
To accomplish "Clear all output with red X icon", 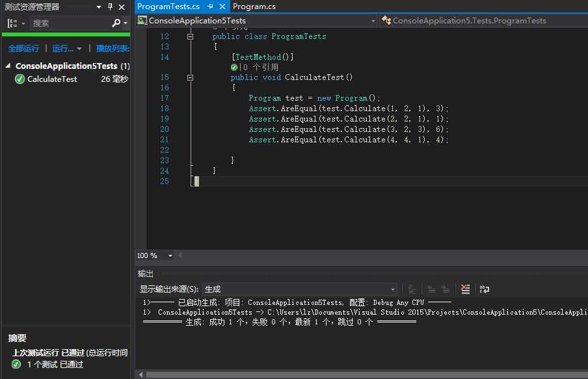I will click(465, 289).
